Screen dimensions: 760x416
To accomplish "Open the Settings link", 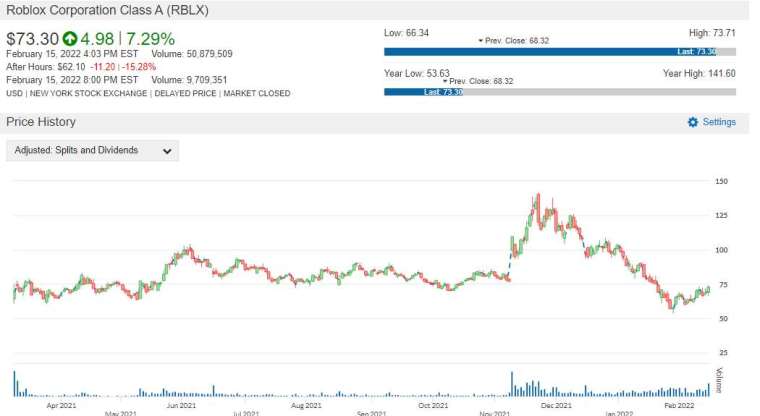I will coord(719,122).
